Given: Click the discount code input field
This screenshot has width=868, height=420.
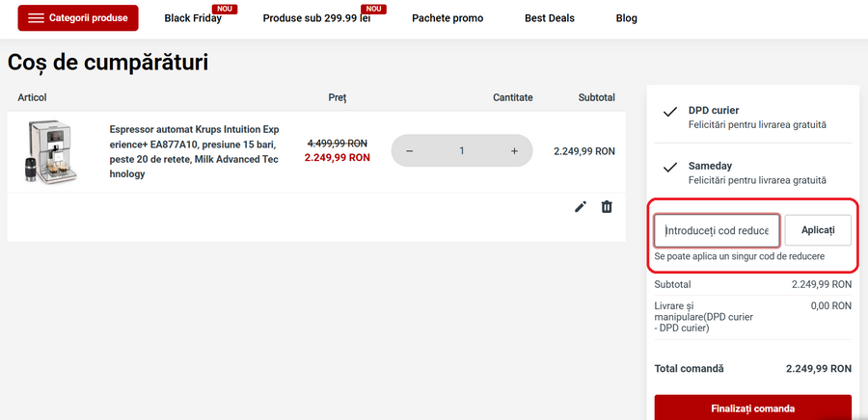Looking at the screenshot, I should pos(717,231).
